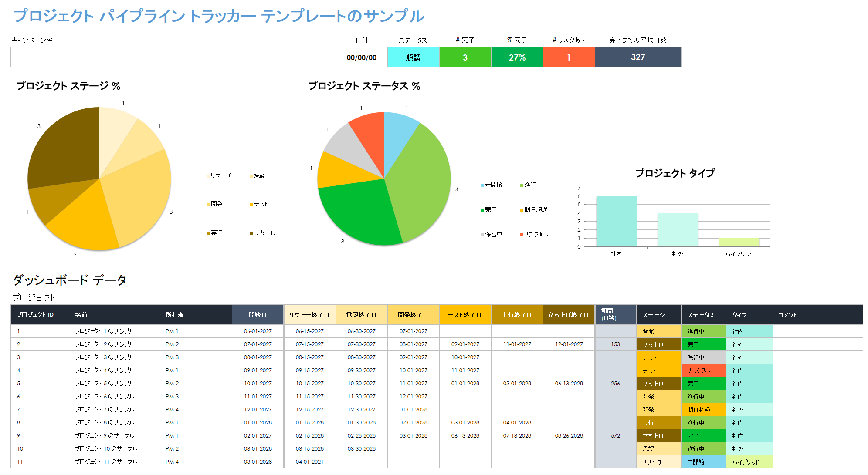Click the ステージ column header
Viewport: 868px width, 475px height.
click(x=659, y=315)
